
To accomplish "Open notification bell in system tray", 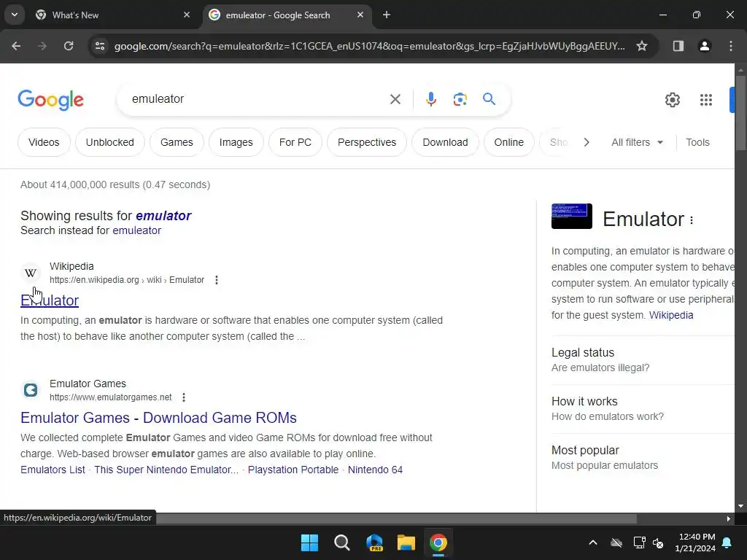I will (727, 542).
